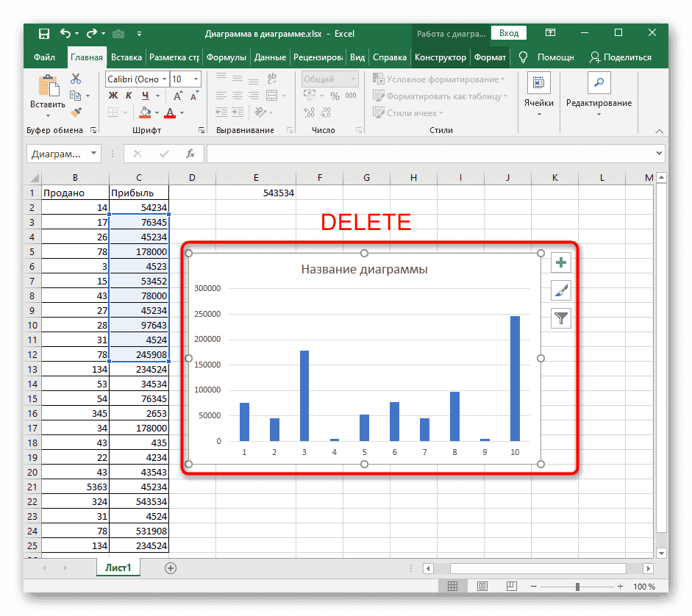692x616 pixels.
Task: Toggle italic К formatting
Action: (x=129, y=96)
